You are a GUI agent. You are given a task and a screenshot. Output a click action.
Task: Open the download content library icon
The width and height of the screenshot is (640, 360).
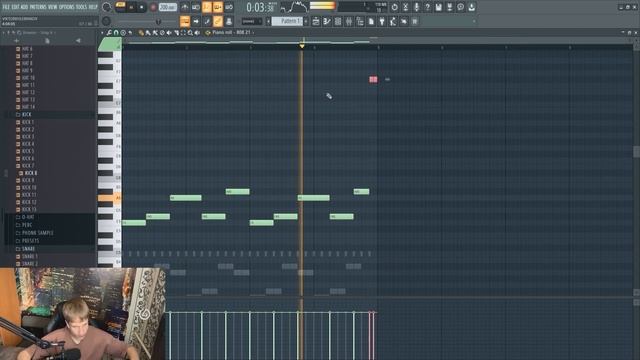[471, 7]
